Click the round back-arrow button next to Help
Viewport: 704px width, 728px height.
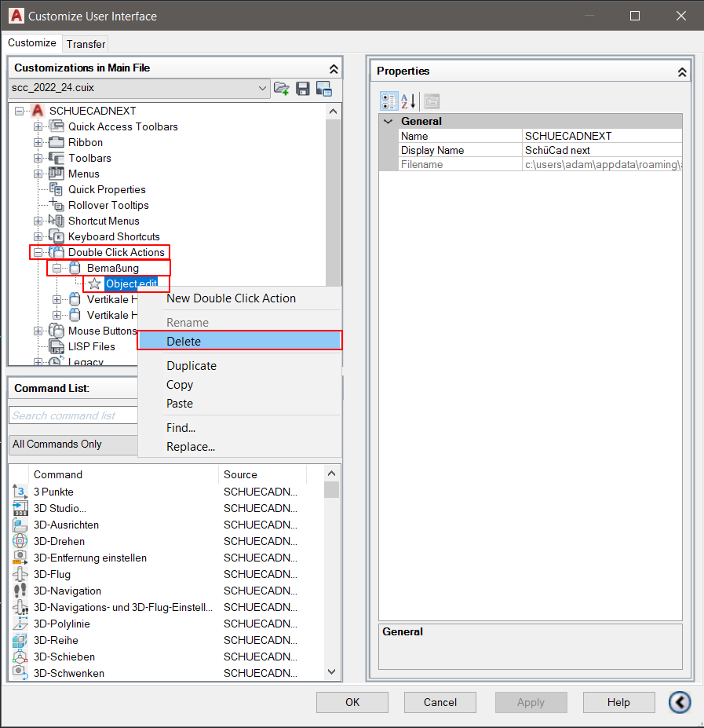coord(680,702)
